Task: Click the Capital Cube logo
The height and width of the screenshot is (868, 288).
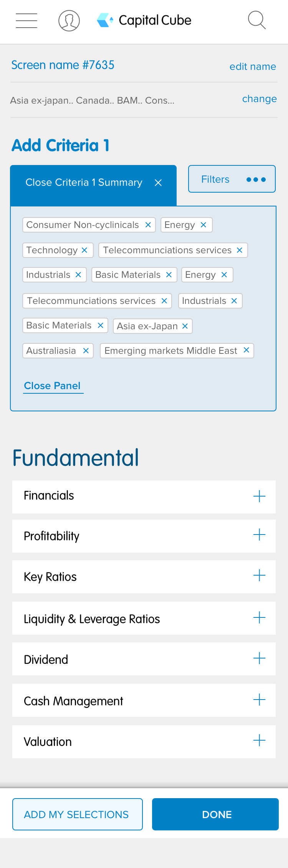Action: (x=144, y=20)
